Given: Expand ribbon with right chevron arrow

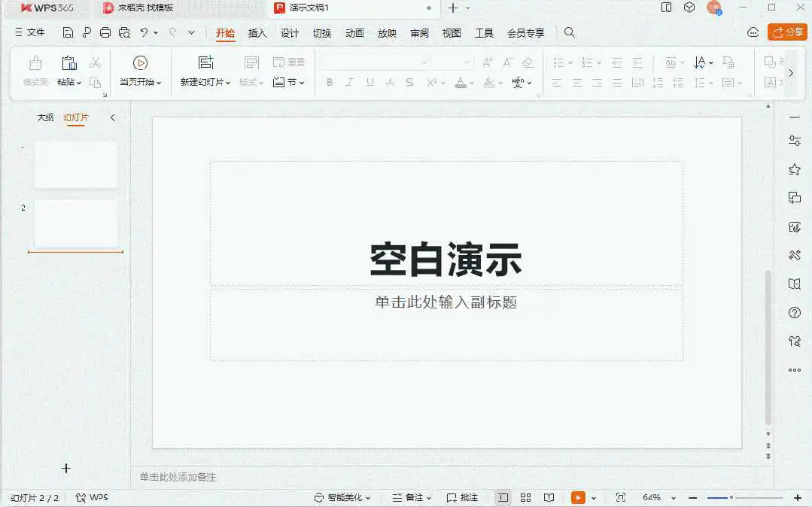Looking at the screenshot, I should (791, 72).
